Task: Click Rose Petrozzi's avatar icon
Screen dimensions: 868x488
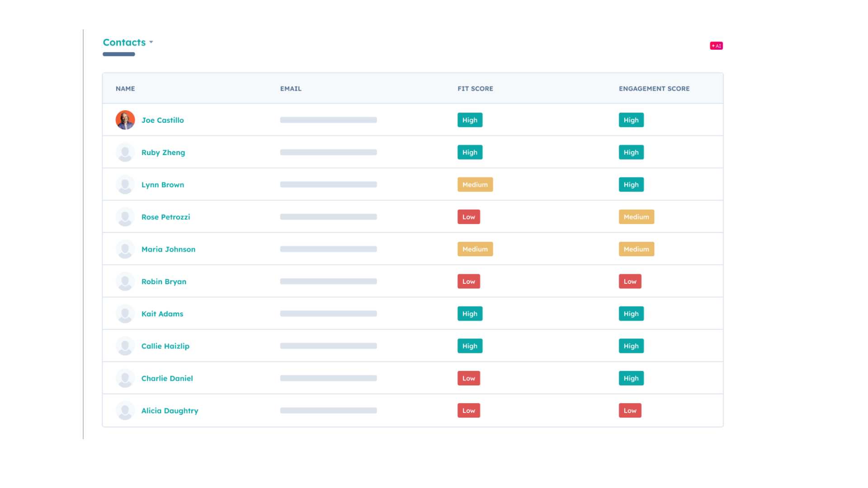Action: pos(125,217)
